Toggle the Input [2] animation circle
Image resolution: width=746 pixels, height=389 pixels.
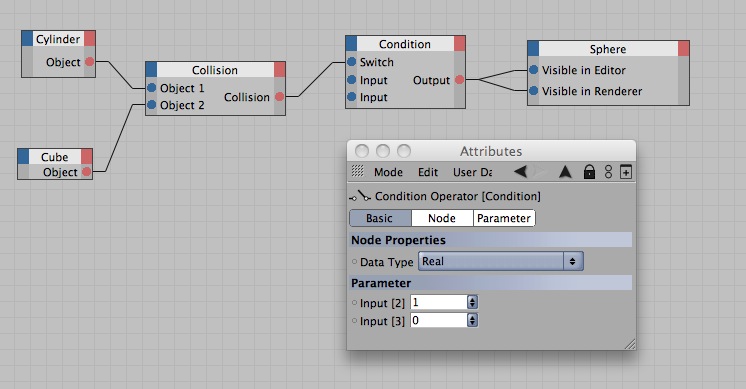click(354, 302)
